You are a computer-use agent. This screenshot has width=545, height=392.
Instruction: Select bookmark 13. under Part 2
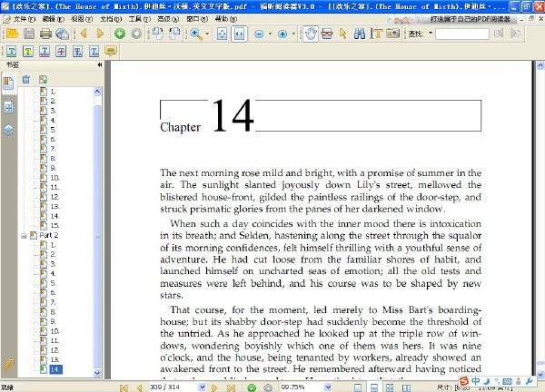click(54, 359)
